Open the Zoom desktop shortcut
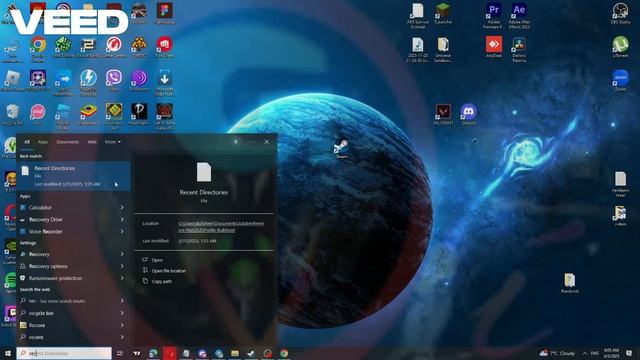This screenshot has width=640, height=360. click(620, 80)
